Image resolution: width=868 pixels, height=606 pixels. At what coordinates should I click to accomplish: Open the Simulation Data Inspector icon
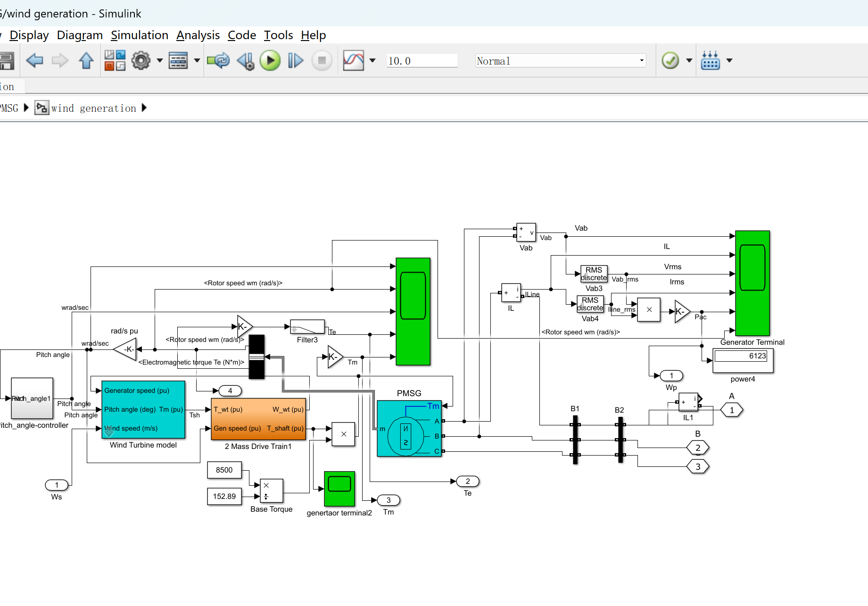pyautogui.click(x=354, y=60)
